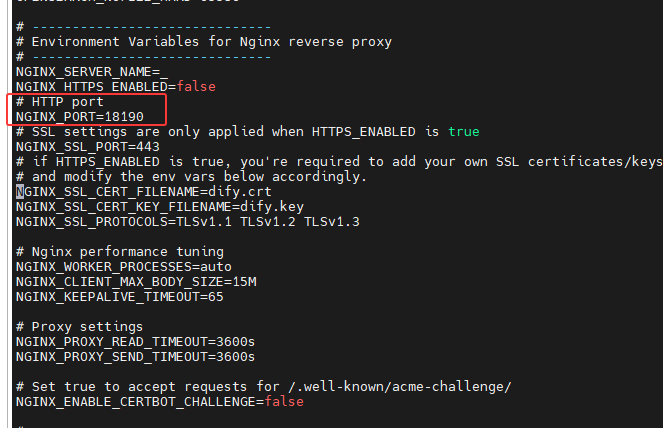Click the red 'false' of NGINX_ENABLE_CERTBOT_CHALLENGE

pyautogui.click(x=283, y=401)
